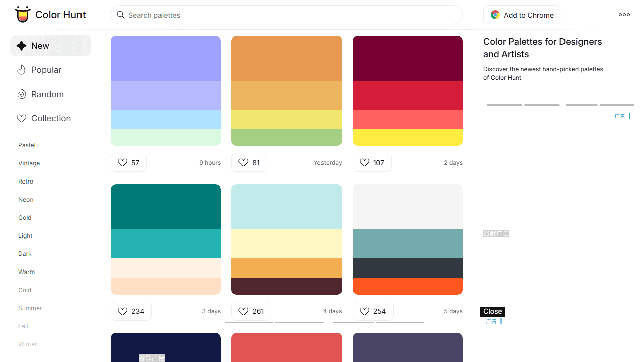644x362 pixels.
Task: Click the '9 hours' timestamp
Action: pos(210,163)
